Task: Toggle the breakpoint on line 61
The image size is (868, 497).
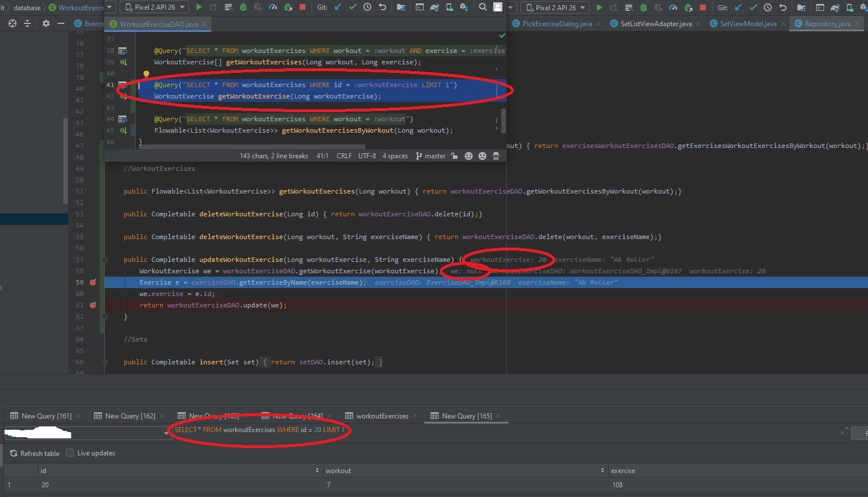Action: 93,305
